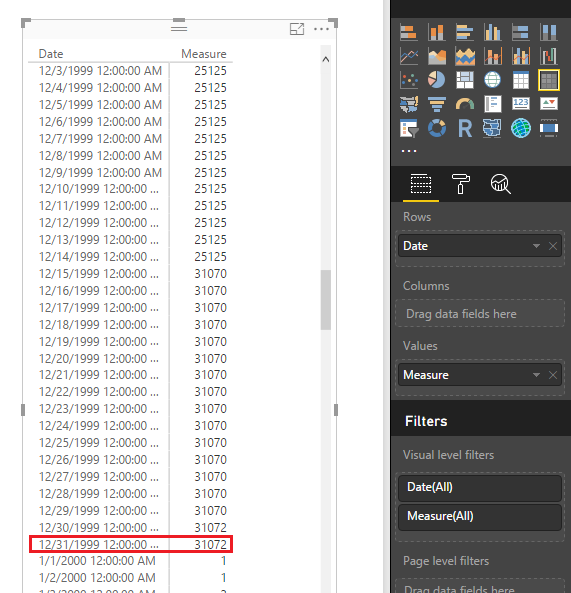Remove the Date field from Rows
Viewport: 571px width, 593px height.
point(552,246)
